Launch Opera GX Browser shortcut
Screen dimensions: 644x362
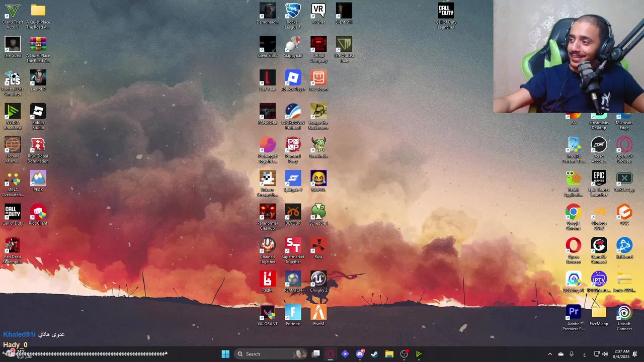[x=624, y=150]
